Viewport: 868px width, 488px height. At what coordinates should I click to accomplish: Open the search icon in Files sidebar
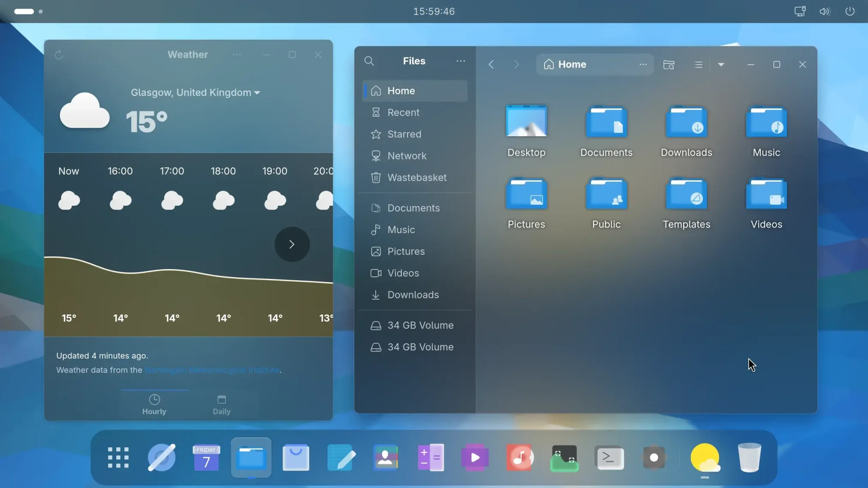coord(370,61)
